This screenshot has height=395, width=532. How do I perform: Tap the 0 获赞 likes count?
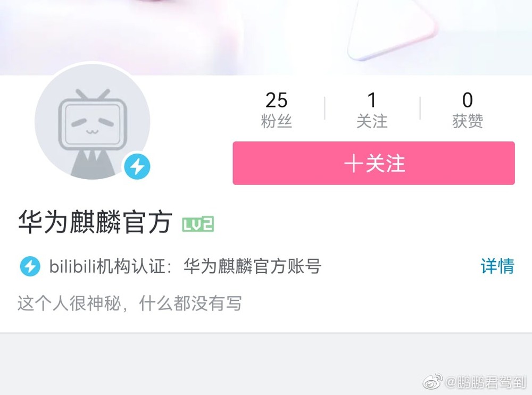click(468, 109)
